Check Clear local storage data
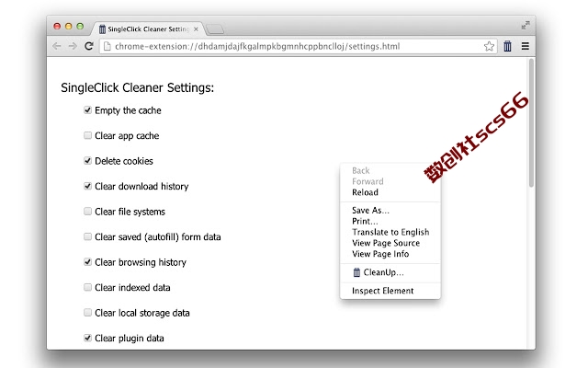This screenshot has width=588, height=368. pos(88,313)
